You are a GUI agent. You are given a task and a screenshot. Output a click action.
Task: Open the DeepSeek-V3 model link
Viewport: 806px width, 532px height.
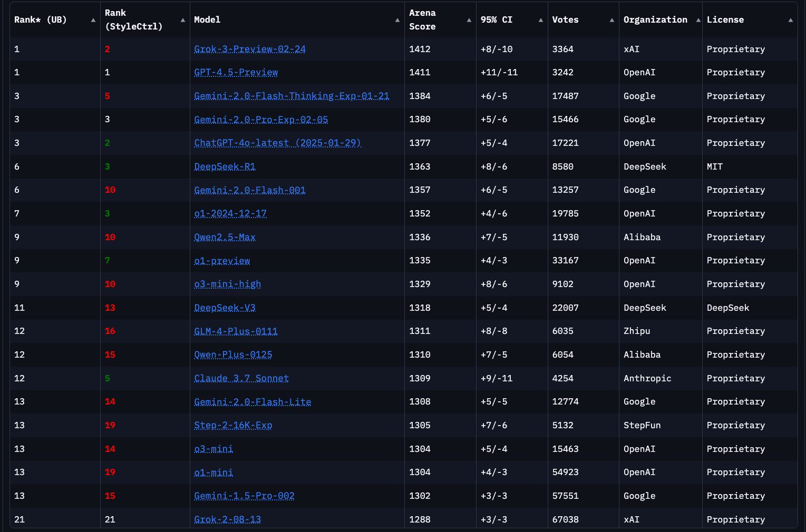click(x=225, y=308)
